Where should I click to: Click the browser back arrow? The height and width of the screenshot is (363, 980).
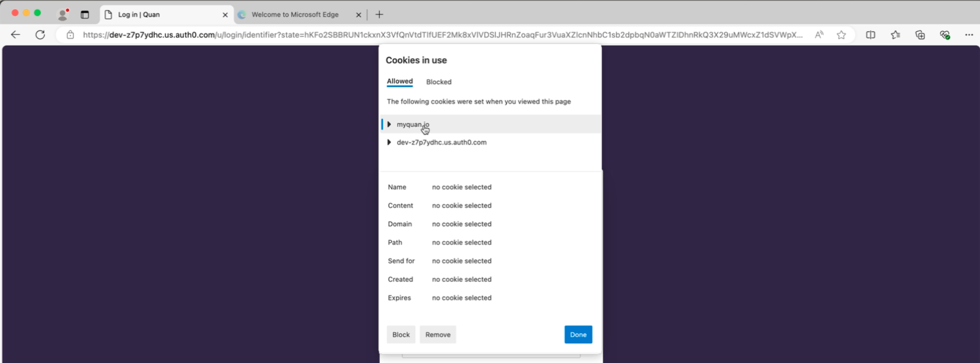tap(16, 35)
